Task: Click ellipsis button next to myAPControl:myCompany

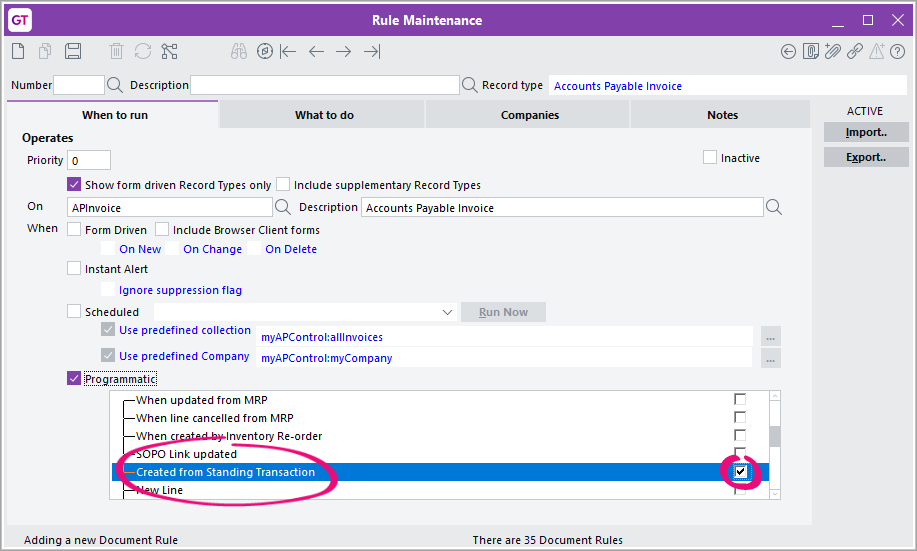Action: (770, 358)
